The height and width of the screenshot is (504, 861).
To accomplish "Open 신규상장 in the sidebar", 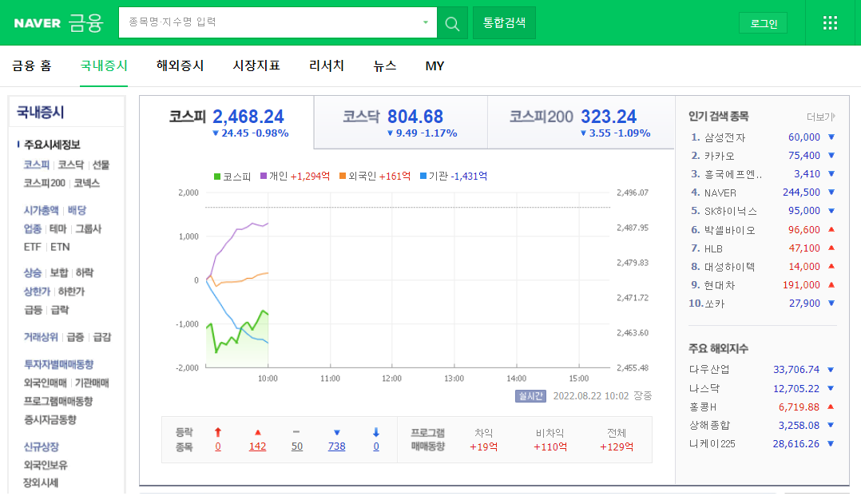I will pos(42,447).
